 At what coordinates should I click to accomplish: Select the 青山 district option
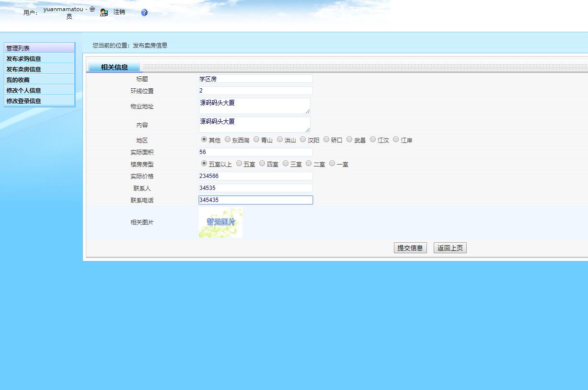[256, 139]
